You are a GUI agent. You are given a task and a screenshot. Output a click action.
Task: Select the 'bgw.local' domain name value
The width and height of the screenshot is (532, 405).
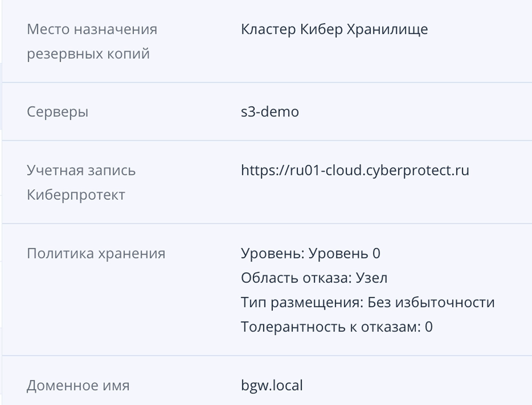[272, 385]
